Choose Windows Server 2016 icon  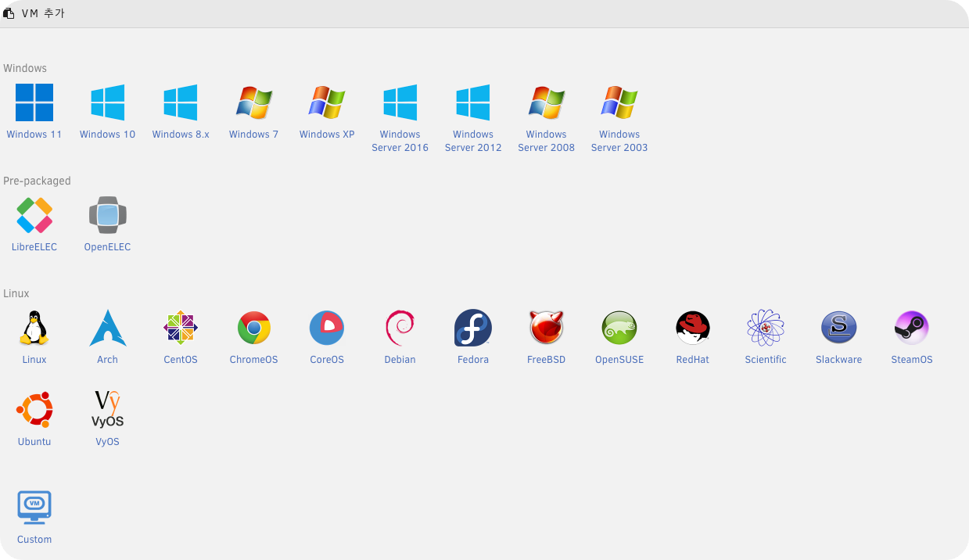[x=400, y=102]
